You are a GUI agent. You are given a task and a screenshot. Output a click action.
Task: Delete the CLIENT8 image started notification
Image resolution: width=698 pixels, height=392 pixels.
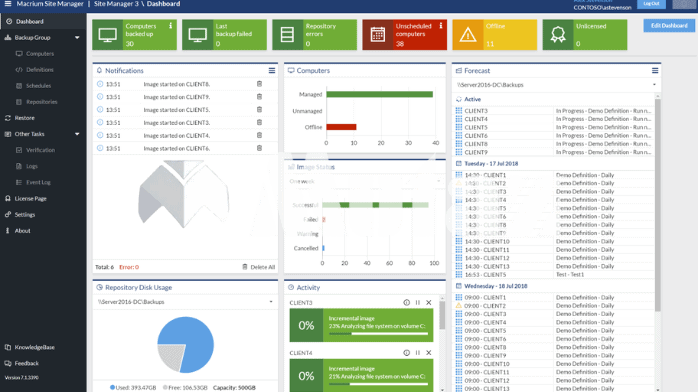click(x=259, y=84)
